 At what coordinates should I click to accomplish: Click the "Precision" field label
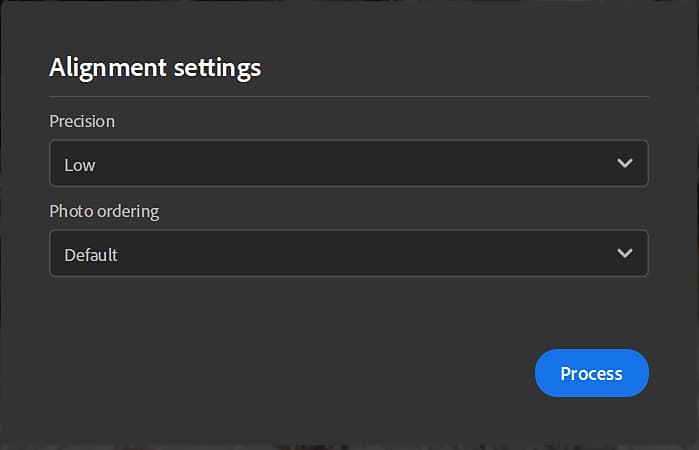[82, 121]
